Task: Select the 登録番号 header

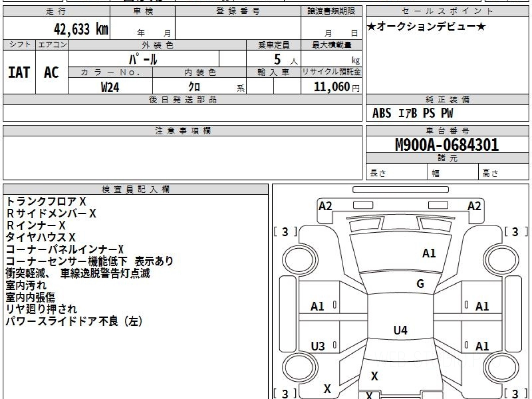Action: point(238,12)
